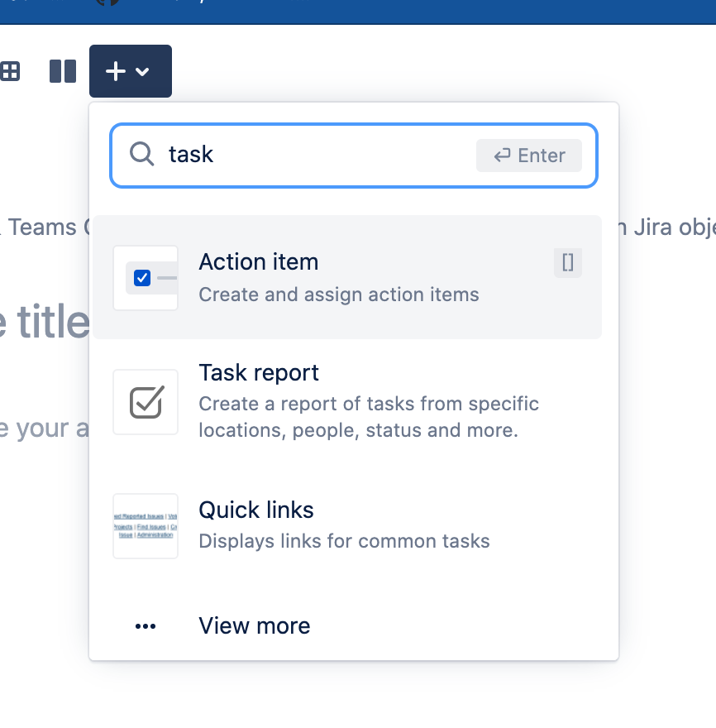Select the Task report menu entry
The width and height of the screenshot is (716, 728).
click(347, 401)
